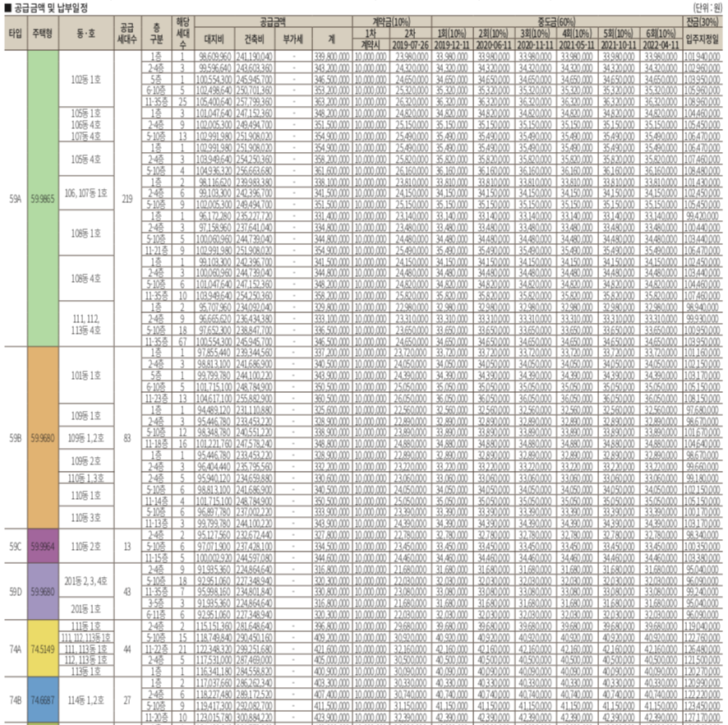Select the 105동 4호 unit cell
The height and width of the screenshot is (725, 728).
[x=86, y=159]
